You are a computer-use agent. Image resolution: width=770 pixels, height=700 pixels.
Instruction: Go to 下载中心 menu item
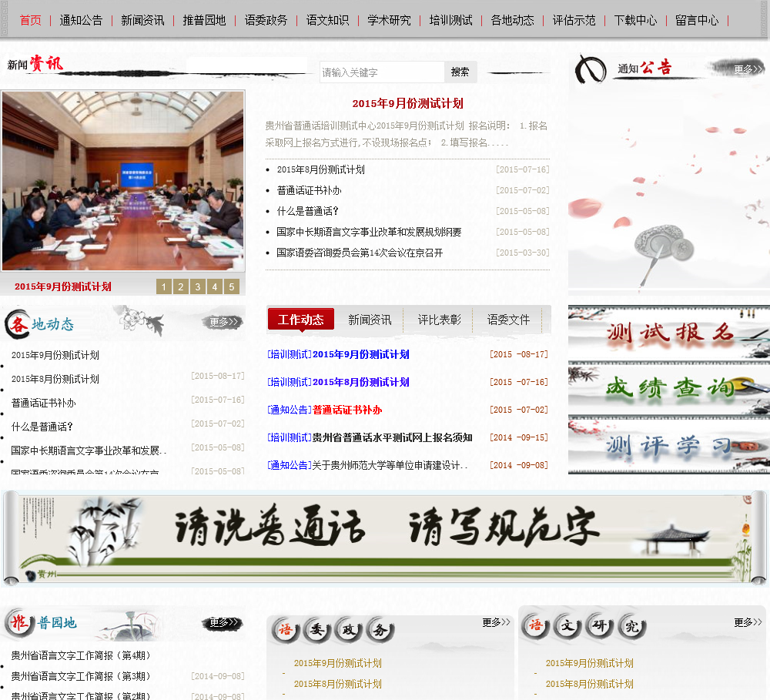pyautogui.click(x=635, y=21)
